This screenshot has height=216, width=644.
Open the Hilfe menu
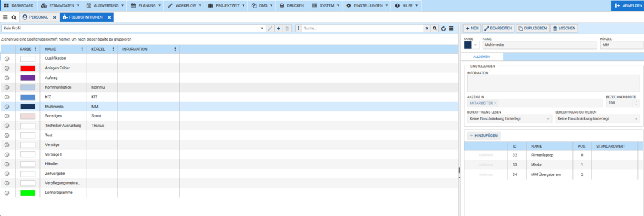[x=407, y=6]
